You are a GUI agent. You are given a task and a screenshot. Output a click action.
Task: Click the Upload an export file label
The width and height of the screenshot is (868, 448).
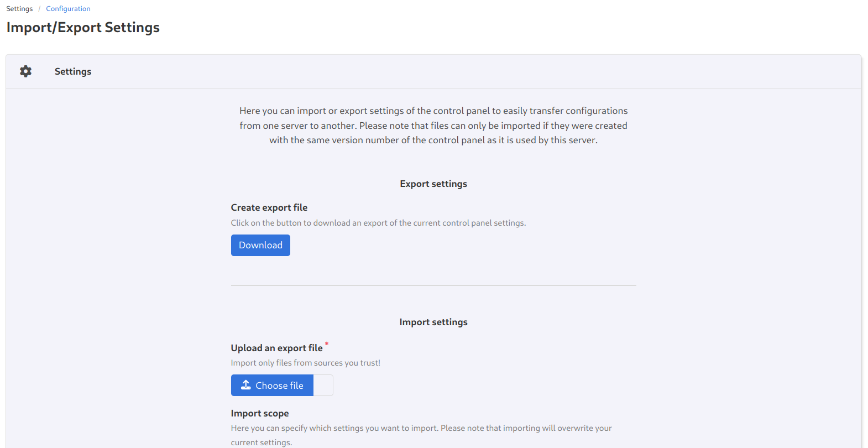(276, 348)
